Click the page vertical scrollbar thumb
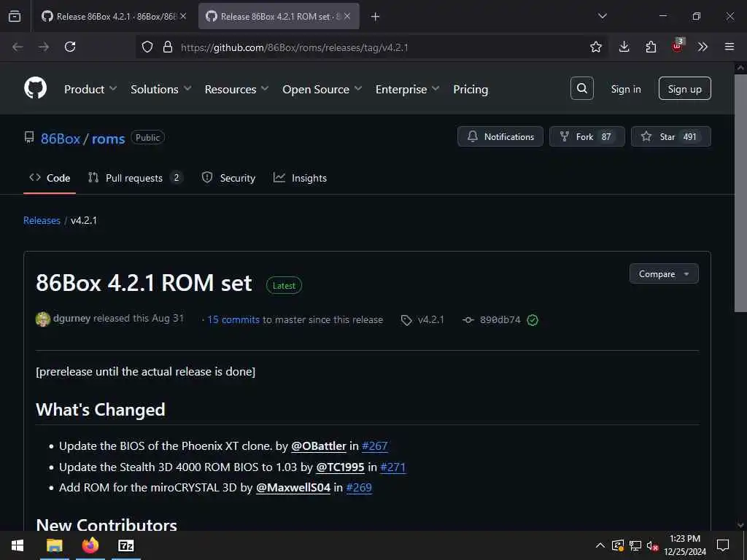The height and width of the screenshot is (560, 747). coord(740,194)
